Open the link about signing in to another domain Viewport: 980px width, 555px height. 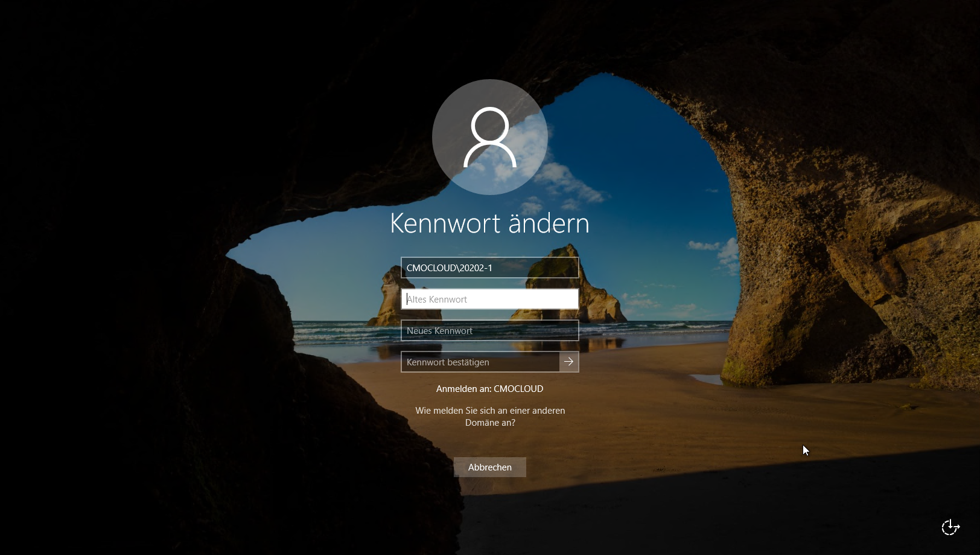point(489,416)
